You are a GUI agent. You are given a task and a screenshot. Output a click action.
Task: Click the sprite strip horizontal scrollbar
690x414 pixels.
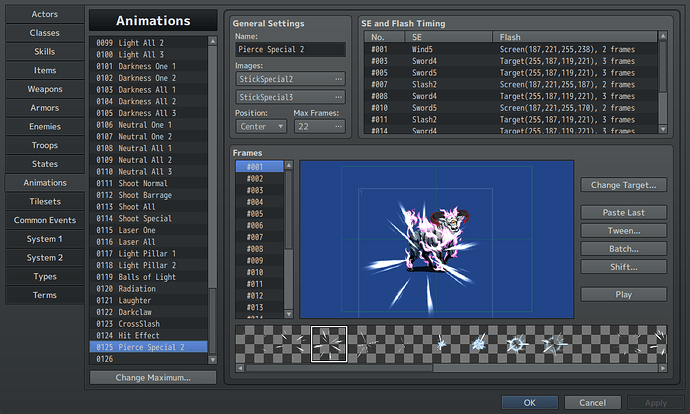339,368
